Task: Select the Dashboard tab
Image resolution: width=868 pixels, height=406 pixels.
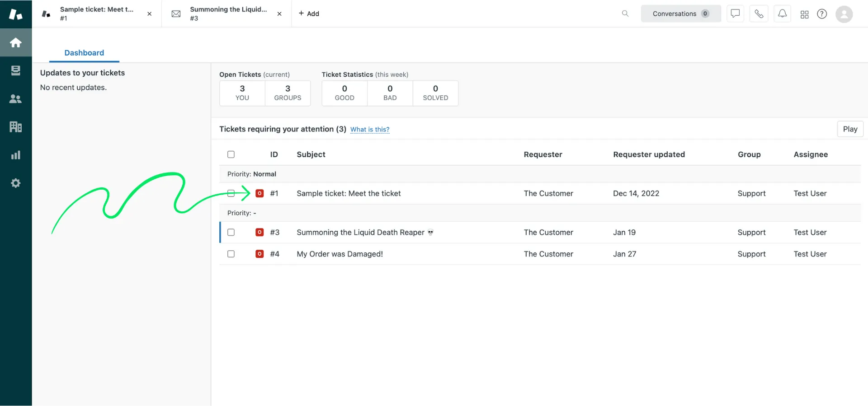Action: coord(84,53)
